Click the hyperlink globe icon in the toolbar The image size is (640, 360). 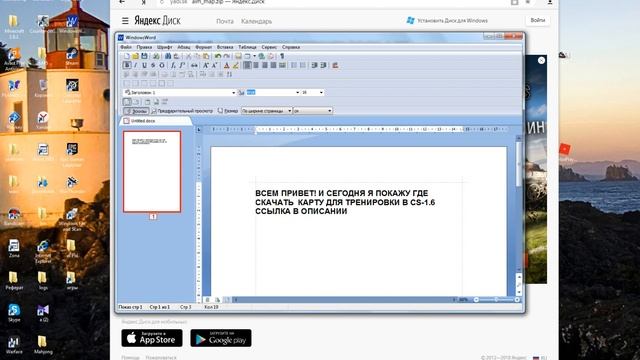tap(262, 56)
